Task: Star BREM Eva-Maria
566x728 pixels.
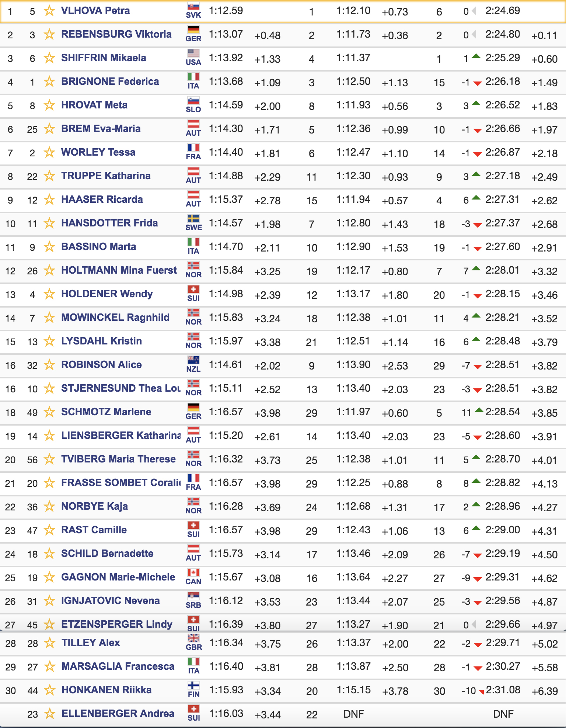Action: click(49, 129)
